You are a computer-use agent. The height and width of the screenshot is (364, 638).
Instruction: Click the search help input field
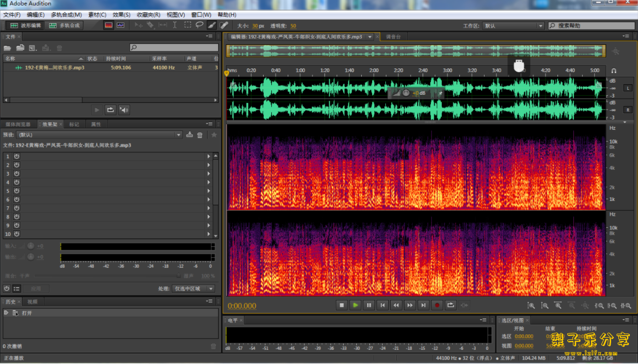pos(591,26)
